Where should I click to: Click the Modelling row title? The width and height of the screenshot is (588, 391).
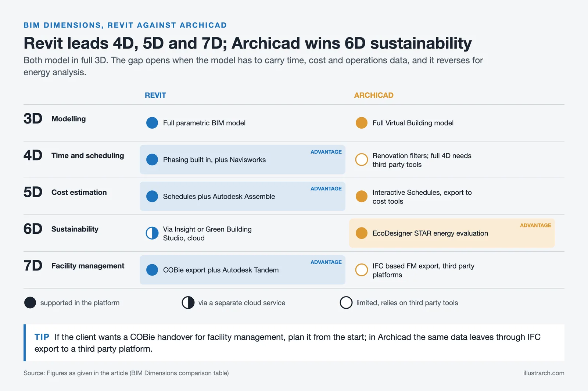click(69, 119)
